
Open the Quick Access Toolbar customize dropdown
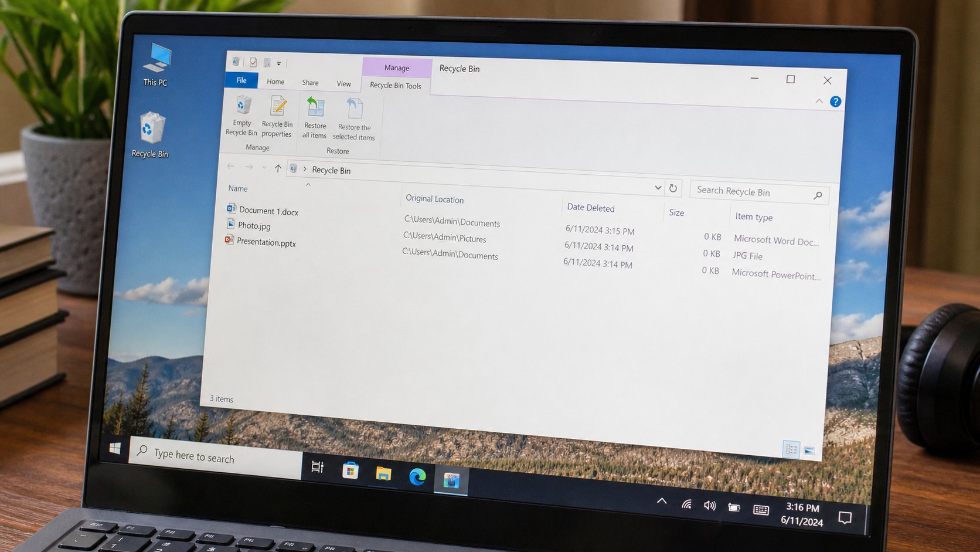[279, 63]
